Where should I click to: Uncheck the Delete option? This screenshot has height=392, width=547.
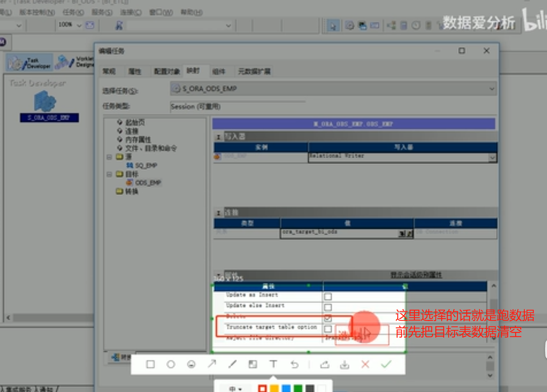coord(328,318)
